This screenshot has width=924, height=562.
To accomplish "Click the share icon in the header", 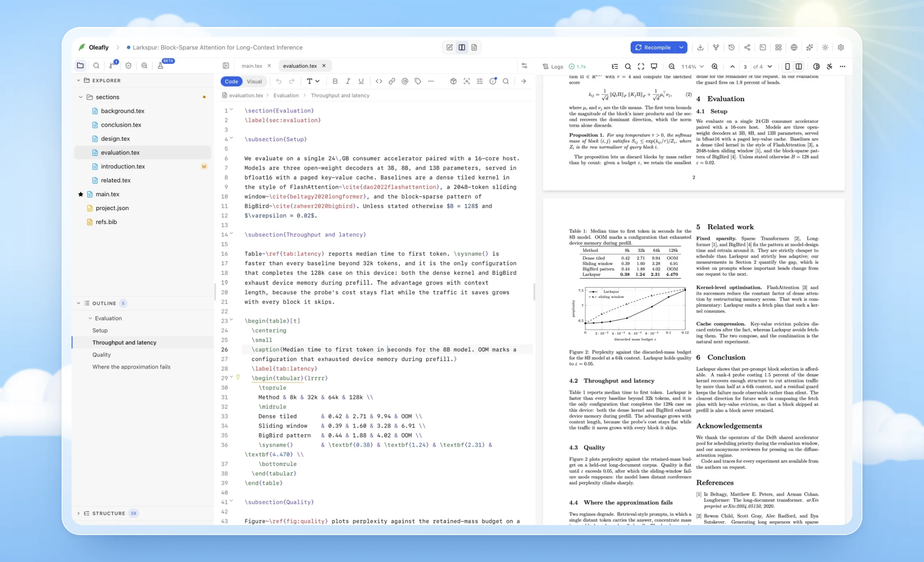I will pos(747,47).
